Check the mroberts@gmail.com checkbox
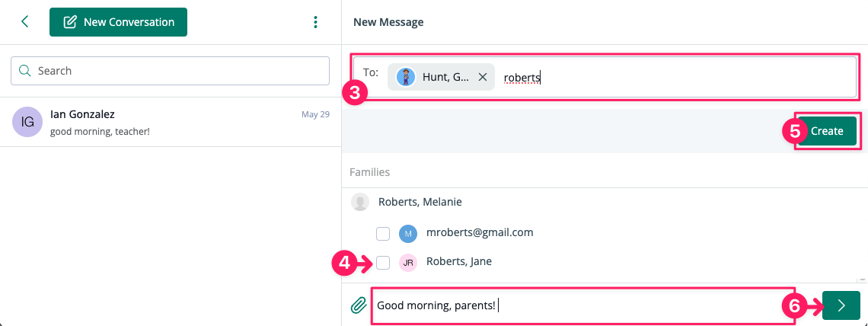Image resolution: width=868 pixels, height=326 pixels. (x=383, y=234)
